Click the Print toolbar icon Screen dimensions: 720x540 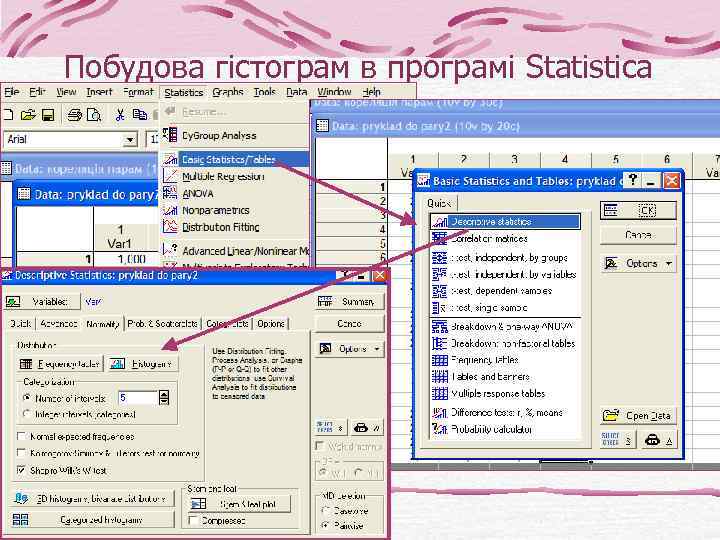point(74,114)
